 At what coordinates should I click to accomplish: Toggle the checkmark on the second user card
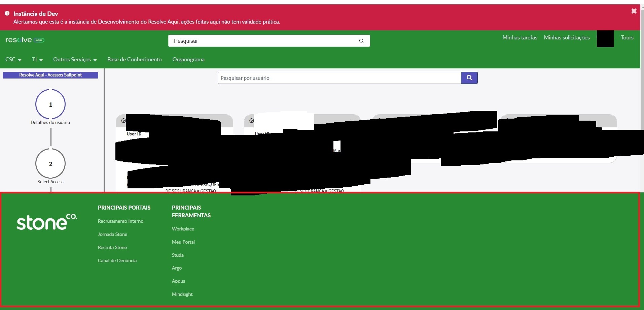point(251,120)
